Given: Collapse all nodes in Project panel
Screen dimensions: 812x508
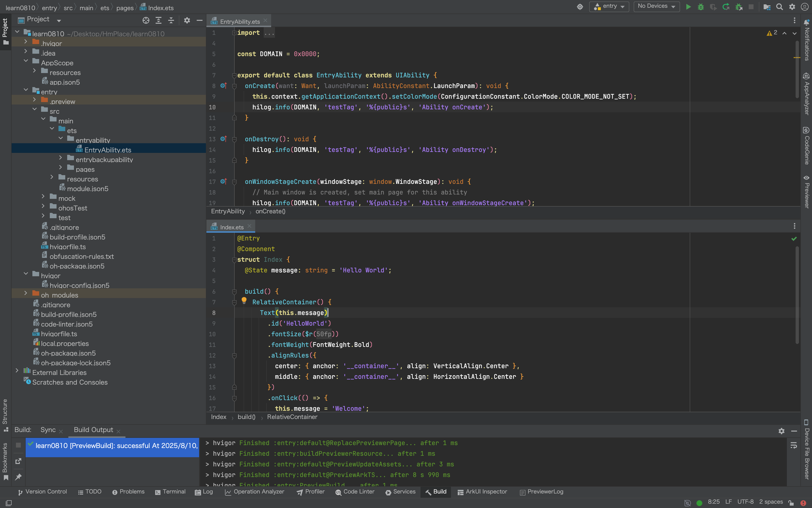Looking at the screenshot, I should coord(171,21).
